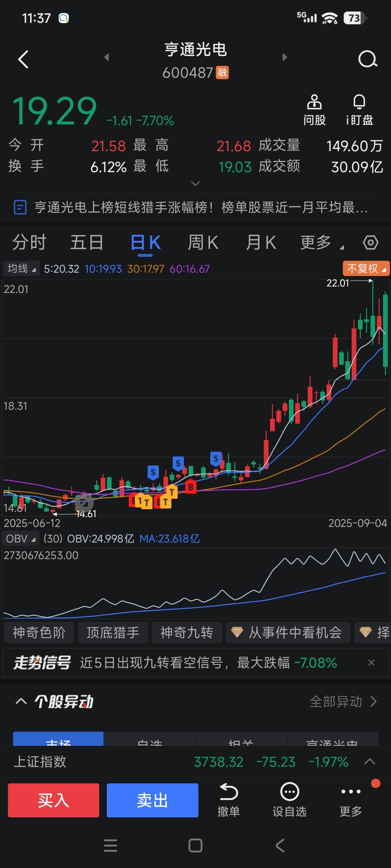Tap the red B buy marker
The image size is (391, 868).
pos(191,487)
